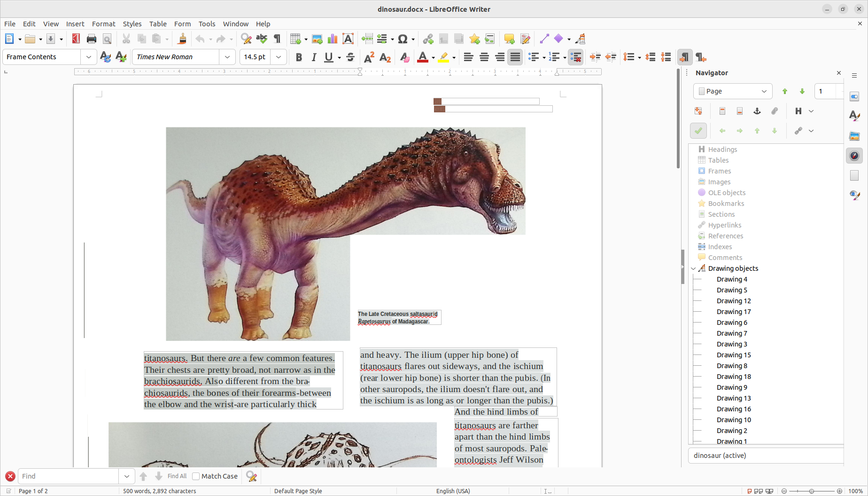Screen dimensions: 868x496
Task: Open the paragraph style dropdown
Action: point(88,57)
